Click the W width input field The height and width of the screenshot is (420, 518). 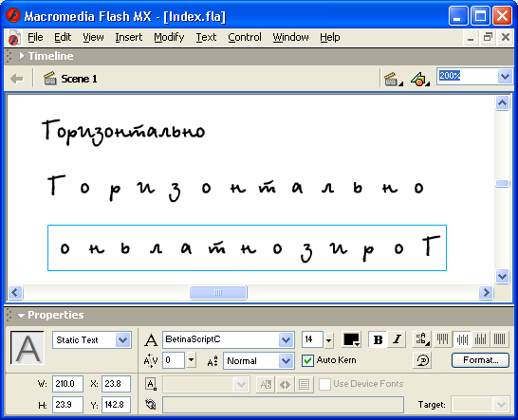(67, 384)
